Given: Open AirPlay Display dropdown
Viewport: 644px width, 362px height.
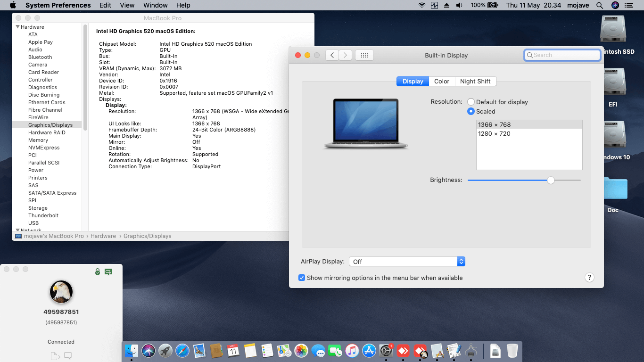Looking at the screenshot, I should (407, 261).
